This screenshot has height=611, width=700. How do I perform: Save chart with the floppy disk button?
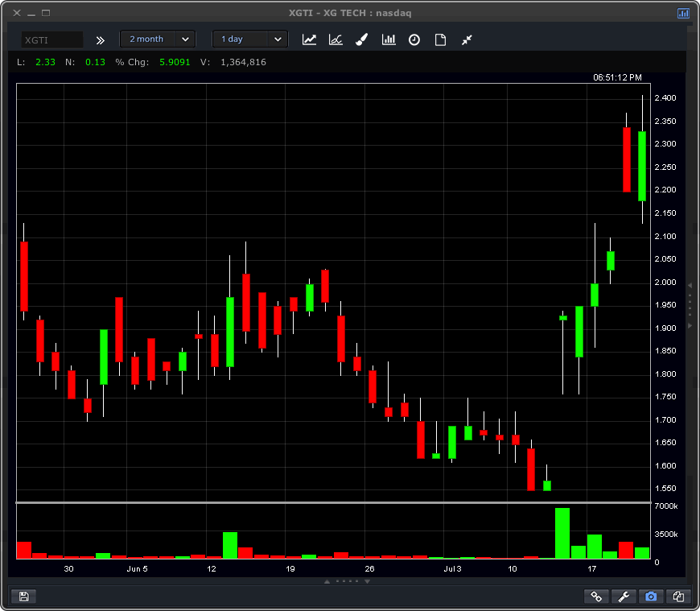(x=23, y=597)
